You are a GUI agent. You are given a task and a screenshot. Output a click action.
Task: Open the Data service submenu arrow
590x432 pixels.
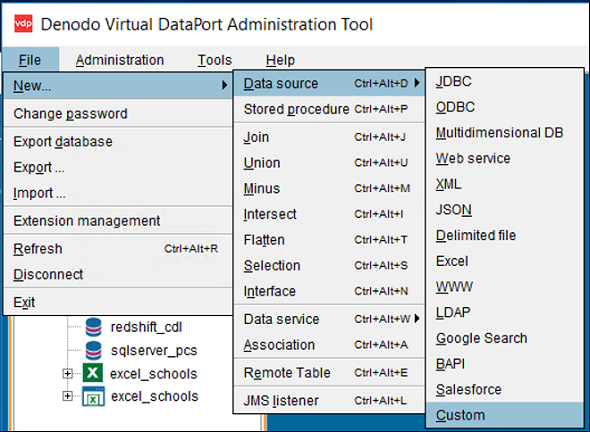[x=417, y=319]
